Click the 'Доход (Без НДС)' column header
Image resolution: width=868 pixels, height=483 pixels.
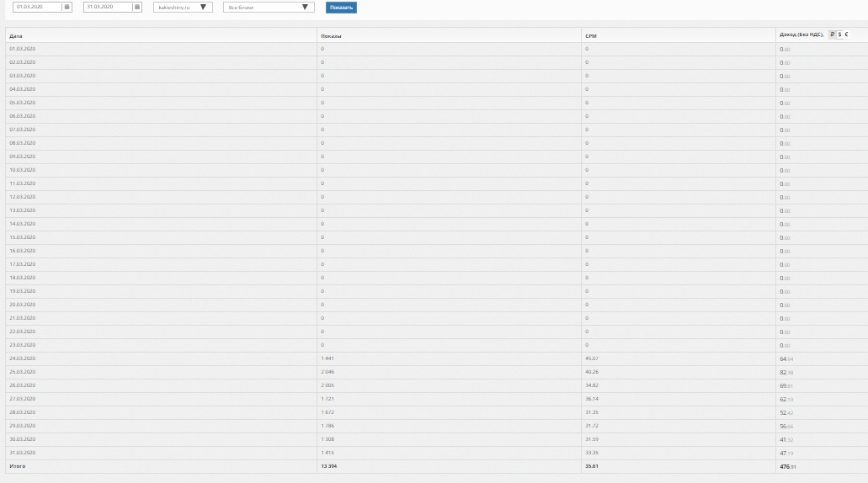click(801, 34)
